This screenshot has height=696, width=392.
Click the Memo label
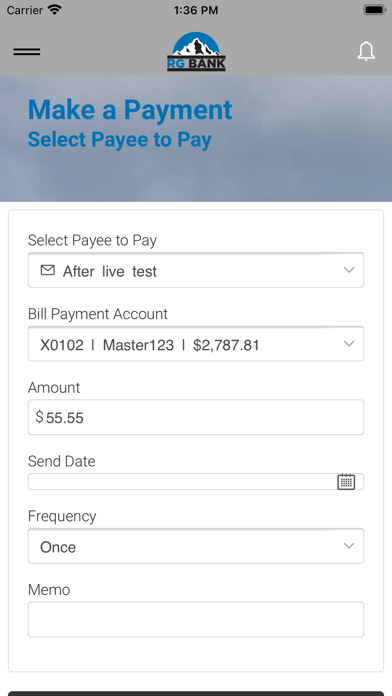(49, 590)
